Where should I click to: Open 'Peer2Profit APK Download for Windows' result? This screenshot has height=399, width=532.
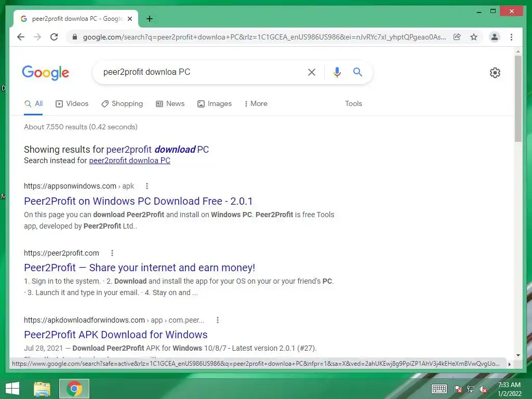[116, 335]
